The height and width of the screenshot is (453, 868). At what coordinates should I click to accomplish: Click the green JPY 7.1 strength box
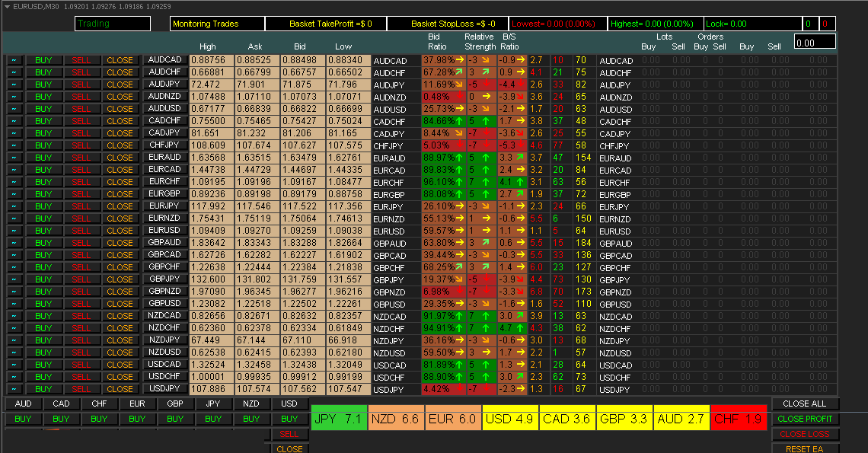(339, 419)
